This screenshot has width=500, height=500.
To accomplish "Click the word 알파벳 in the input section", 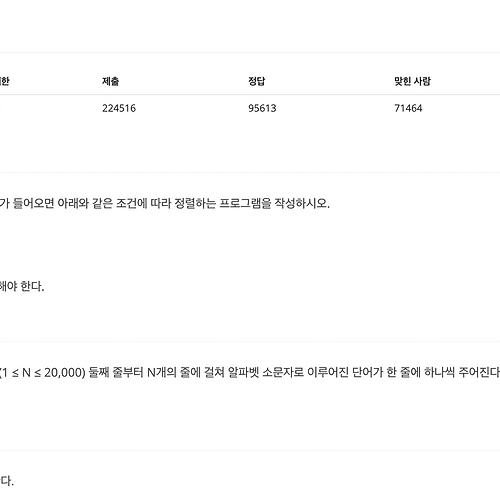I will click(x=243, y=372).
